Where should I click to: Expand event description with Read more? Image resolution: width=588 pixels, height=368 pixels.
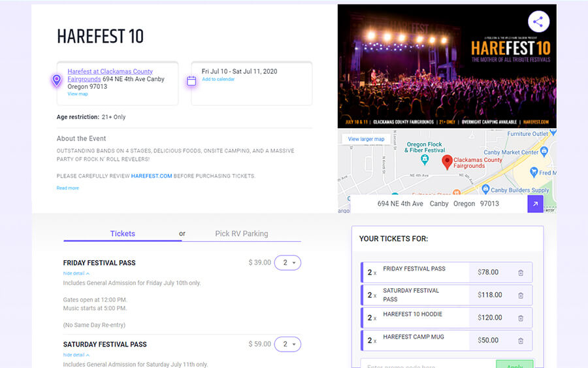click(x=67, y=188)
